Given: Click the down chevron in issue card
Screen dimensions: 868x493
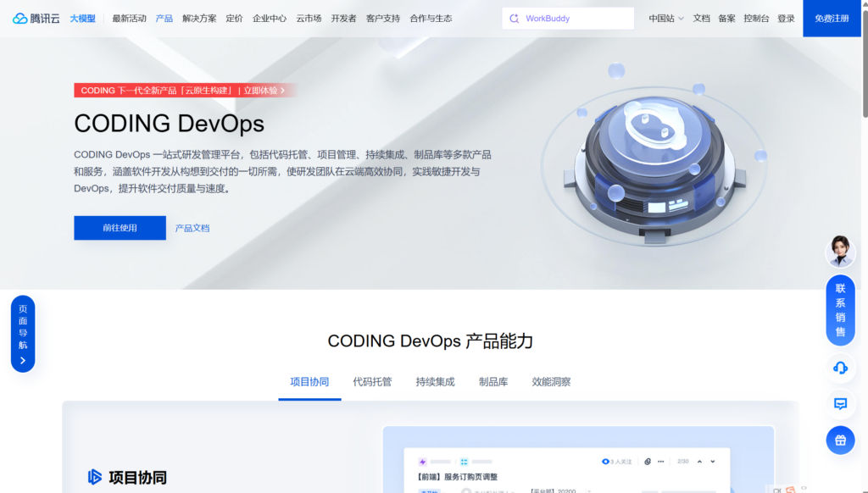Looking at the screenshot, I should [713, 462].
